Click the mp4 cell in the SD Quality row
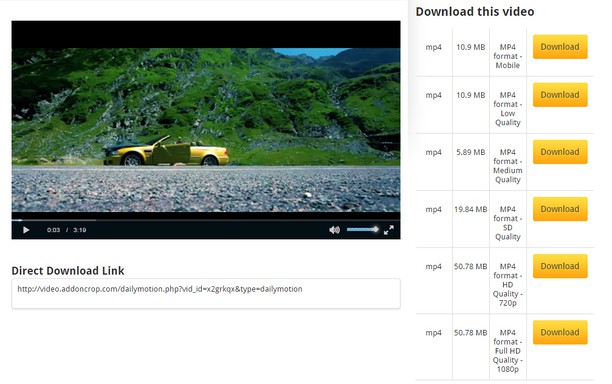The width and height of the screenshot is (612, 384). click(x=434, y=210)
